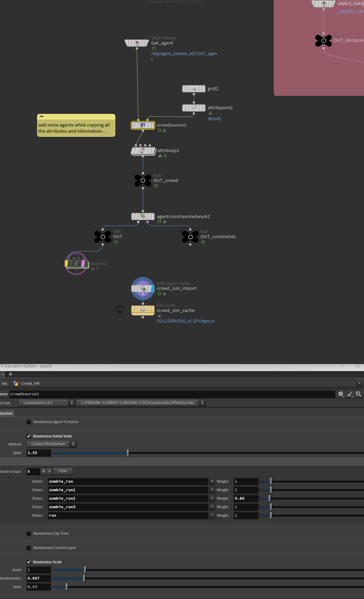This screenshot has height=599, width=364.
Task: Open the zombie_run States dropdown arrow
Action: point(212,481)
